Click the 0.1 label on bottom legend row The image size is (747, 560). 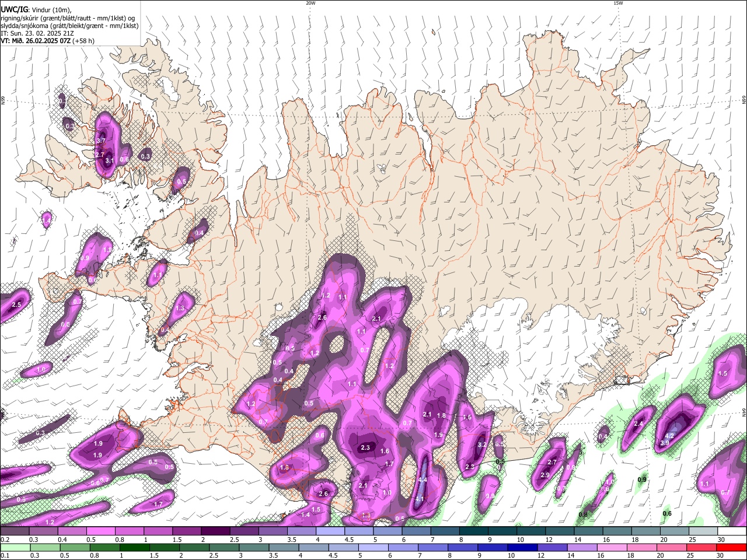coord(5,556)
